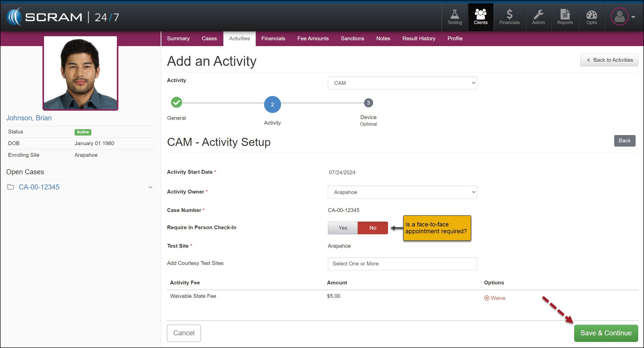Expand the CA-00-12345 open case chevron

151,187
